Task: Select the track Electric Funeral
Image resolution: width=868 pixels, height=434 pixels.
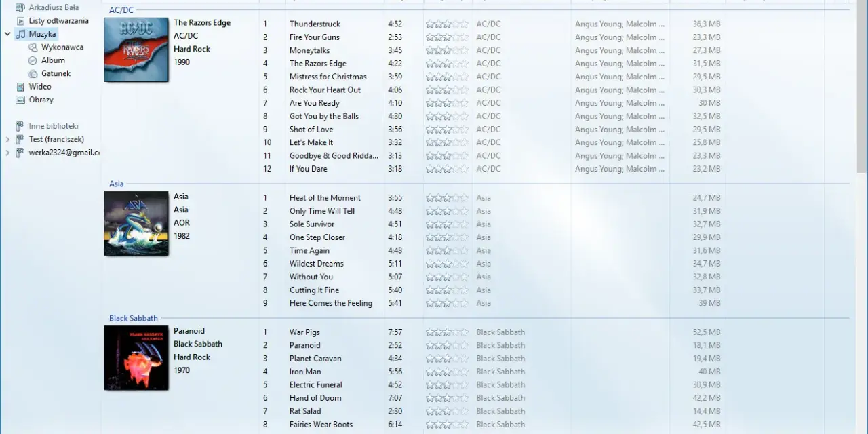Action: (316, 384)
